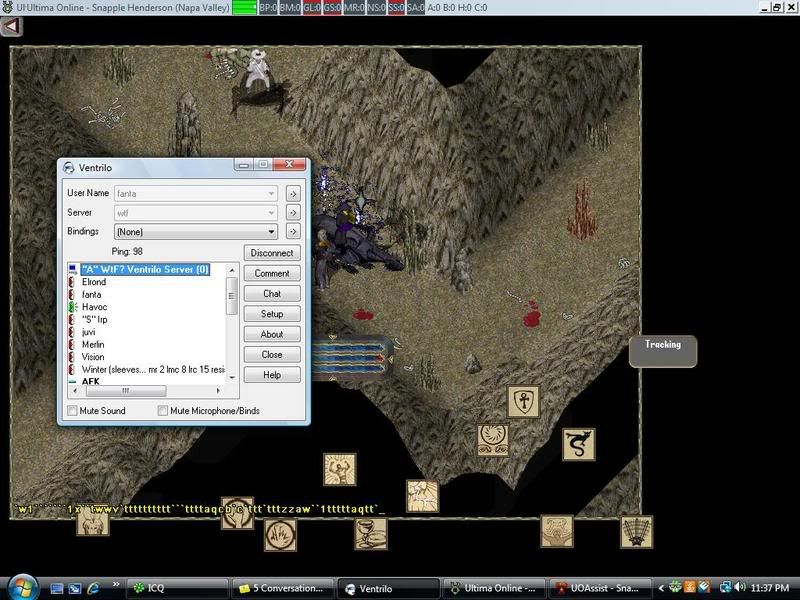This screenshot has width=800, height=600.
Task: Show hidden tray icons arrow
Action: [x=661, y=588]
